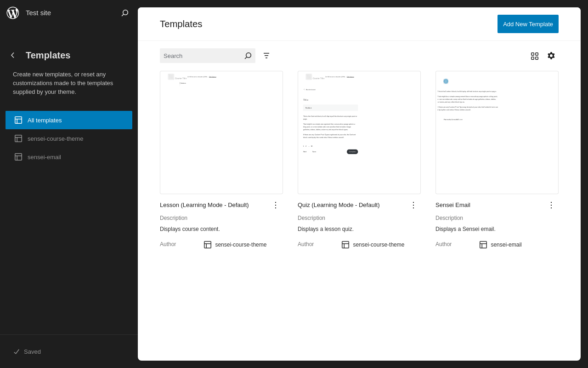Screen dimensions: 588x368
Task: Switch layout using the grid icon
Action: coord(535,56)
